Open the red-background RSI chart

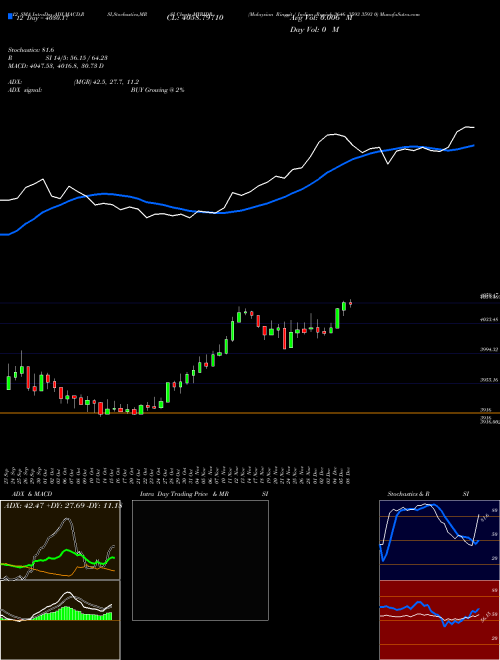[439, 620]
